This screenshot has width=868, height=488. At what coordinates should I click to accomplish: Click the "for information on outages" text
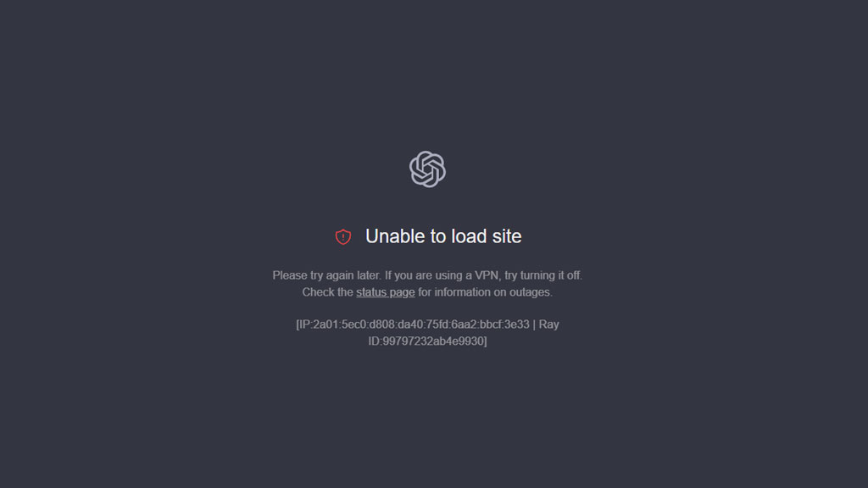click(485, 292)
